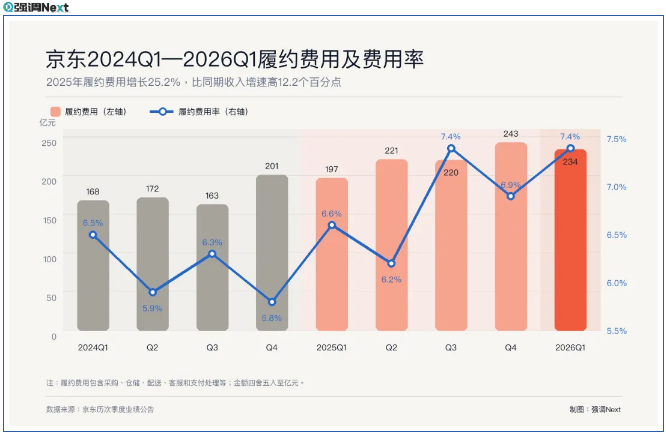Select the legend label 履约费用（左轴）
This screenshot has width=666, height=433.
96,112
